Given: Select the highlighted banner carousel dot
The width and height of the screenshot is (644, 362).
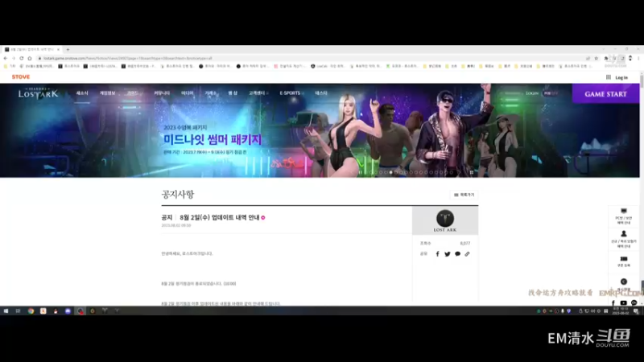Looking at the screenshot, I should (391, 172).
